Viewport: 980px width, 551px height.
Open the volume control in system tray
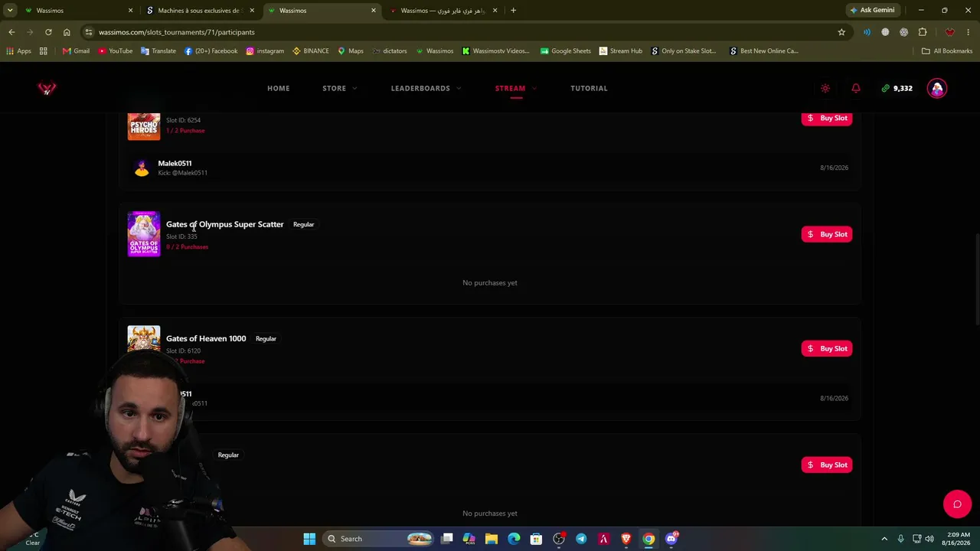[929, 539]
